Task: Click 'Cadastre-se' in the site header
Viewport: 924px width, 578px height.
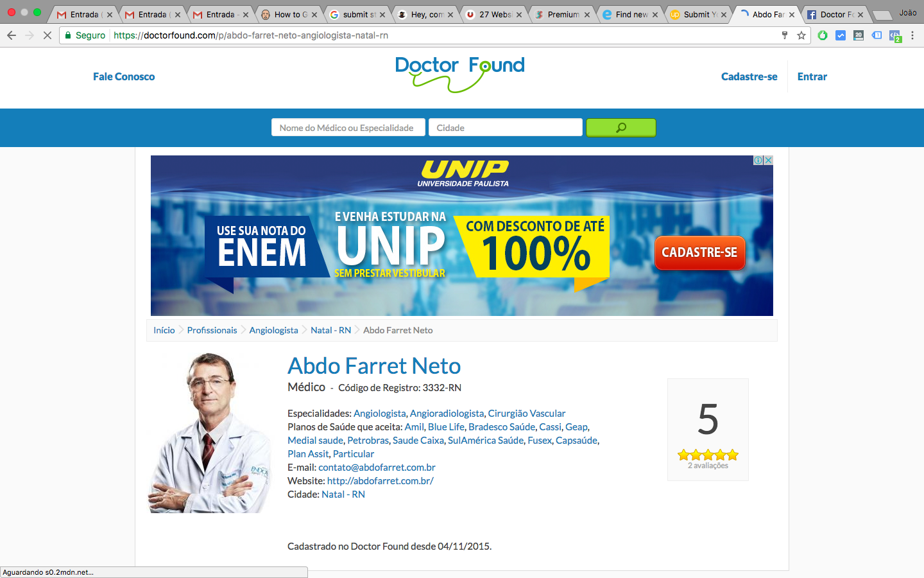Action: click(x=749, y=76)
